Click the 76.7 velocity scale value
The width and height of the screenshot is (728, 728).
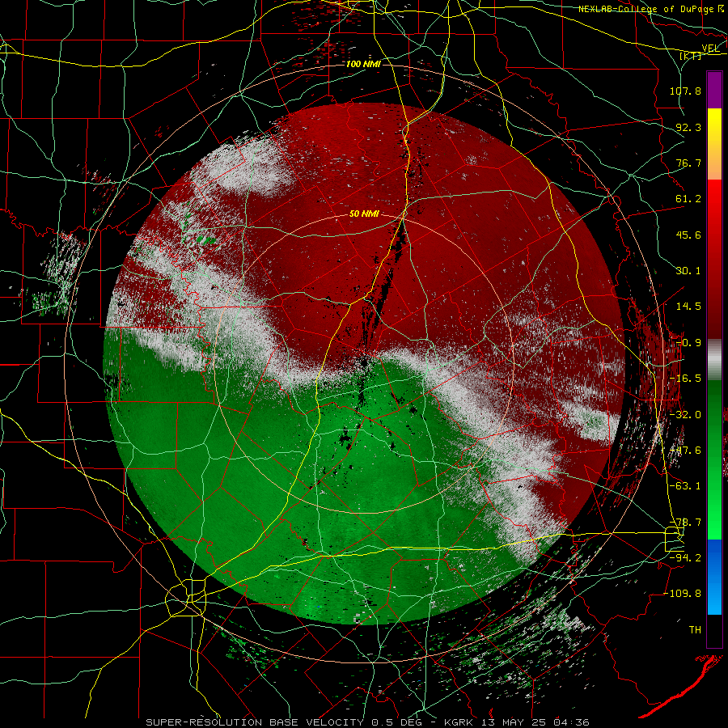pyautogui.click(x=688, y=163)
